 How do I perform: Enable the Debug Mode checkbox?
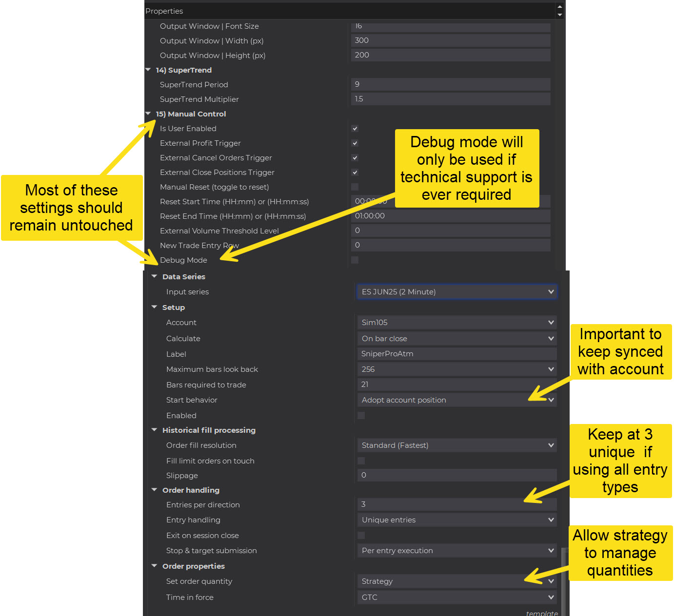pyautogui.click(x=355, y=260)
